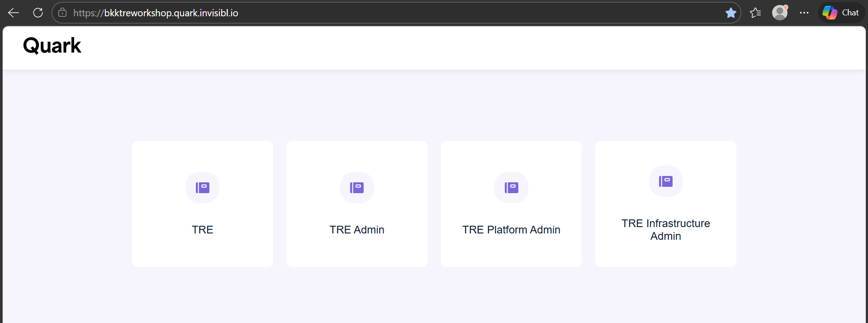Click the address bar URL field

pyautogui.click(x=362, y=13)
